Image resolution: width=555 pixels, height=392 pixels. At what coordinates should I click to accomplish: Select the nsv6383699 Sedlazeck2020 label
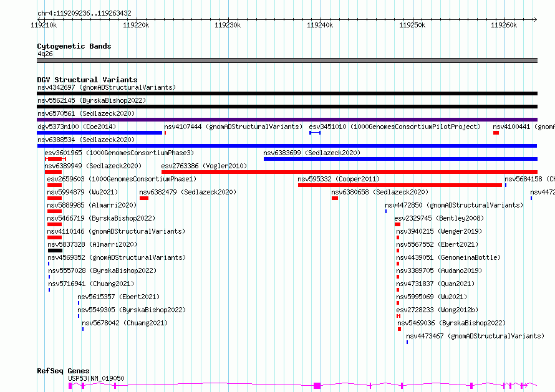(x=312, y=153)
